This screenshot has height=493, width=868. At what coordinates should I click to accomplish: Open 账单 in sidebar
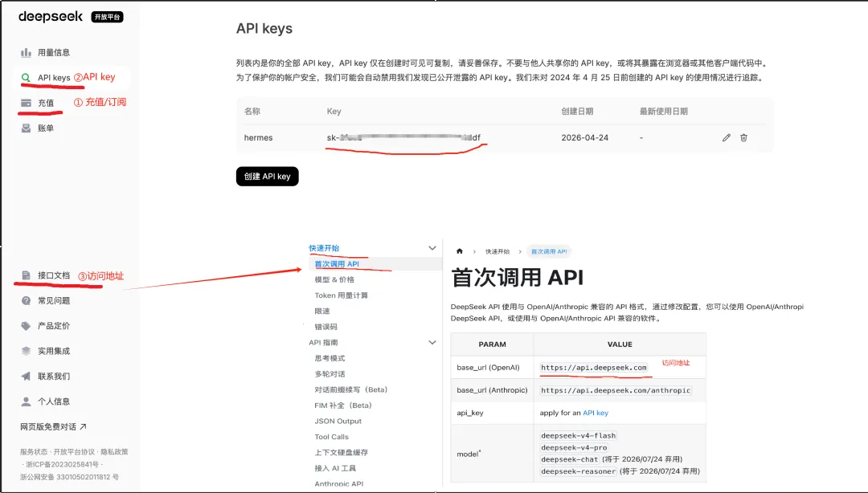pos(46,128)
